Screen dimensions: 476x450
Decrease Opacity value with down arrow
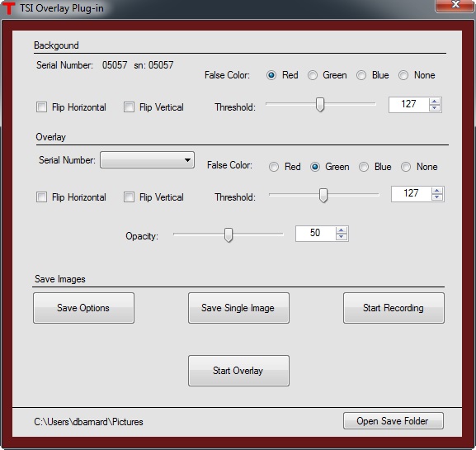click(x=342, y=237)
